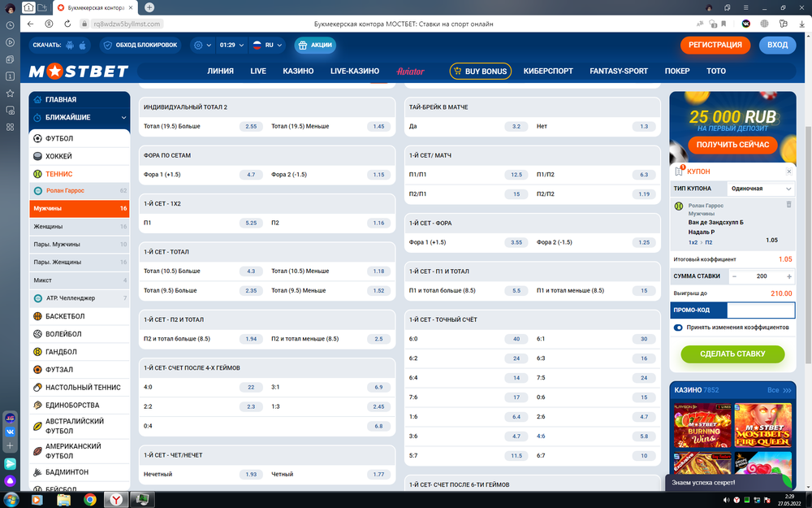Click the СДЕЛАТЬ СТАВКУ button

click(732, 354)
